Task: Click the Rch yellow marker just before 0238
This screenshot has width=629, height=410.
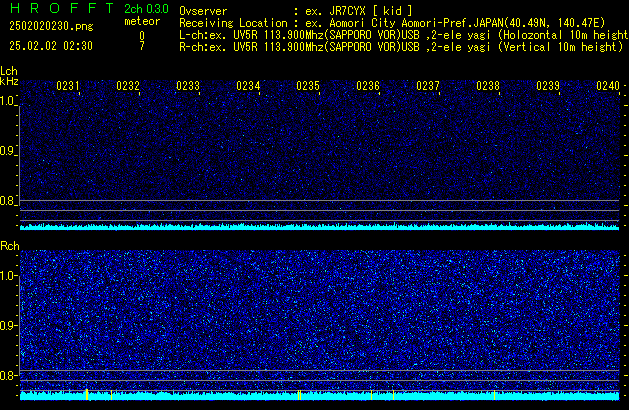Action: (495, 395)
